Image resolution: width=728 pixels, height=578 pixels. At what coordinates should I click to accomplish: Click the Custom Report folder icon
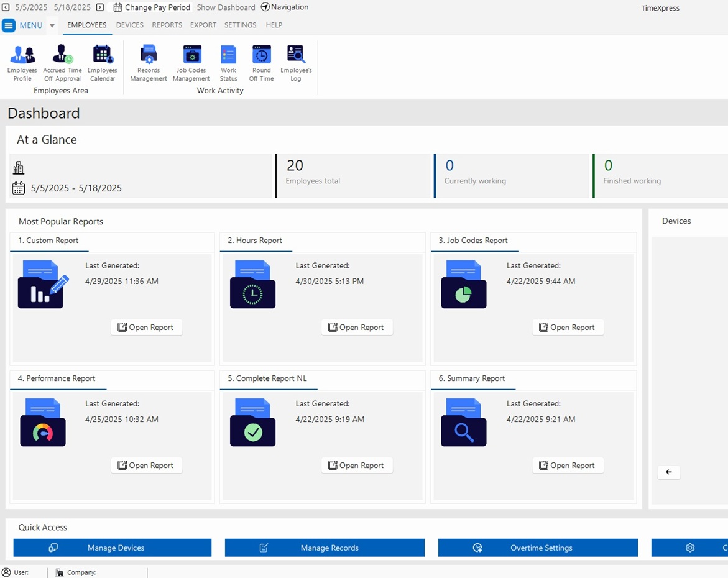point(43,284)
